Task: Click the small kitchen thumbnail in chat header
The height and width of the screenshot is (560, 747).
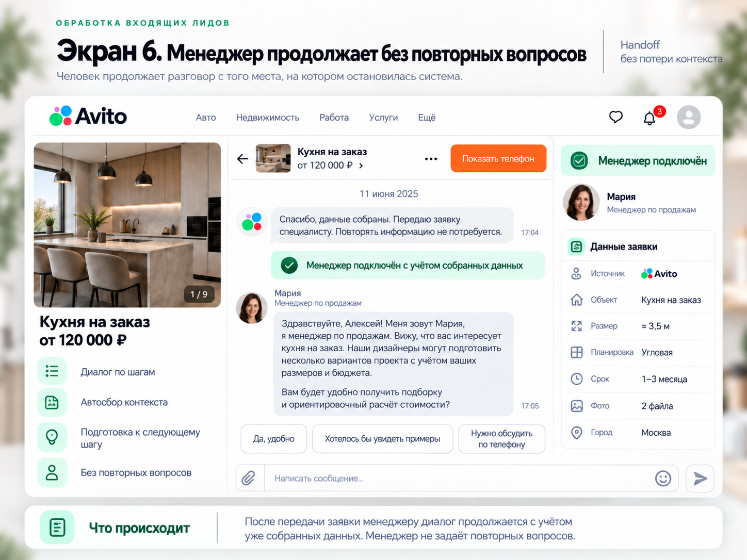Action: pos(273,158)
